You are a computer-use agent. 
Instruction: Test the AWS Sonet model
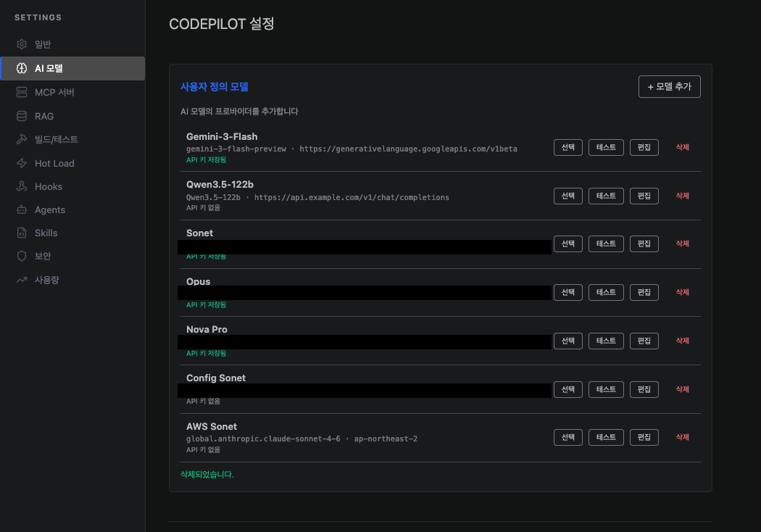coord(606,437)
